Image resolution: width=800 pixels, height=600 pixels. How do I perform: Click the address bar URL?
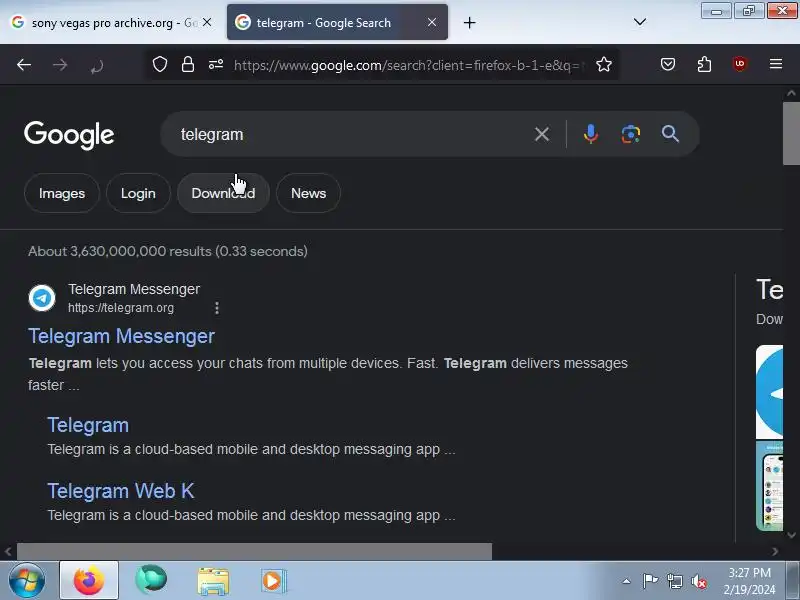[x=410, y=65]
